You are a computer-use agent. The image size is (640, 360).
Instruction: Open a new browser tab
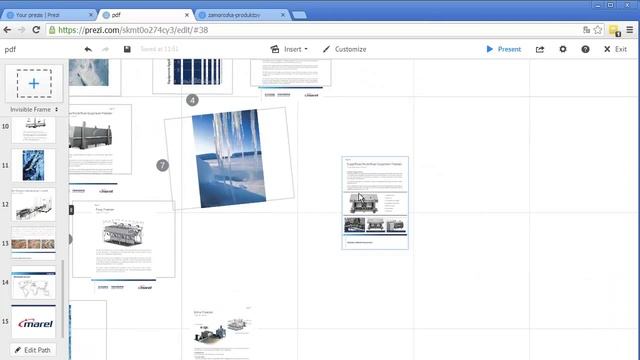pos(299,15)
